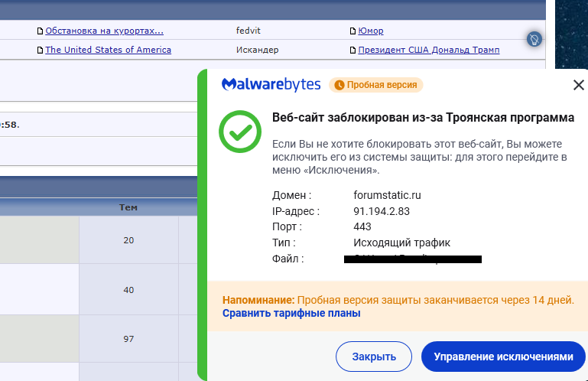This screenshot has width=588, height=381.
Task: Click the username Искандер
Action: click(257, 50)
